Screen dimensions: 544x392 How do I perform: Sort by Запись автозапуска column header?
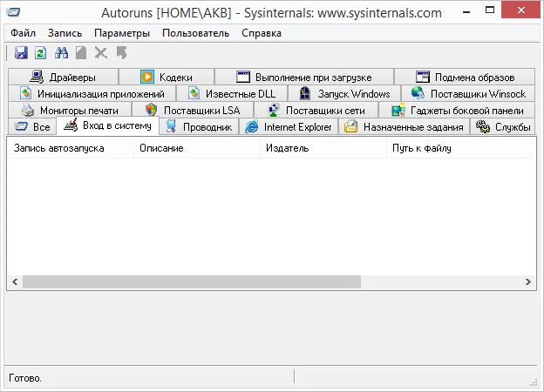coord(71,148)
